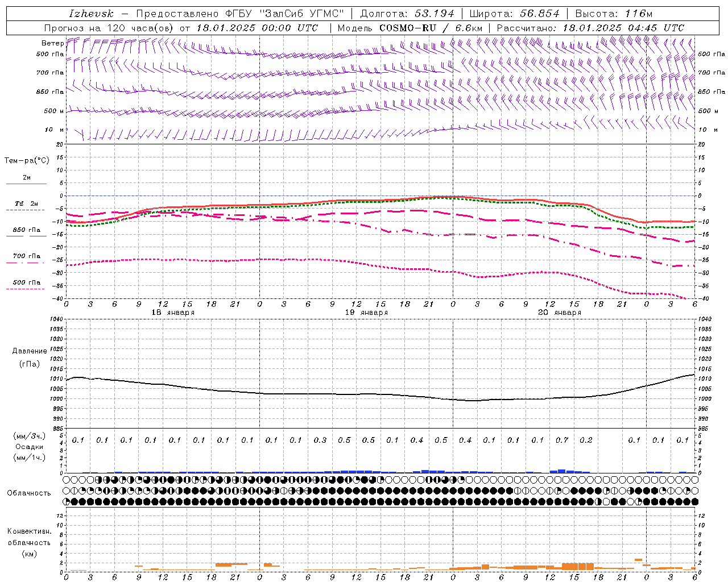Click the "19 января" date label
The width and height of the screenshot is (728, 582).
point(366,313)
